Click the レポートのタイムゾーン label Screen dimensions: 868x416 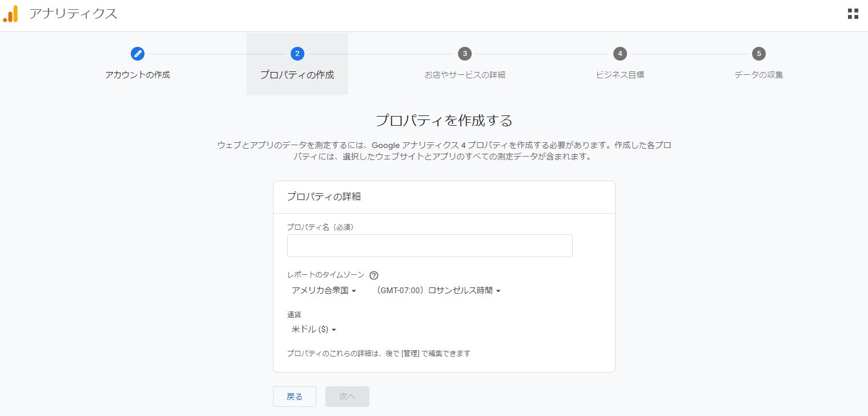click(x=325, y=275)
